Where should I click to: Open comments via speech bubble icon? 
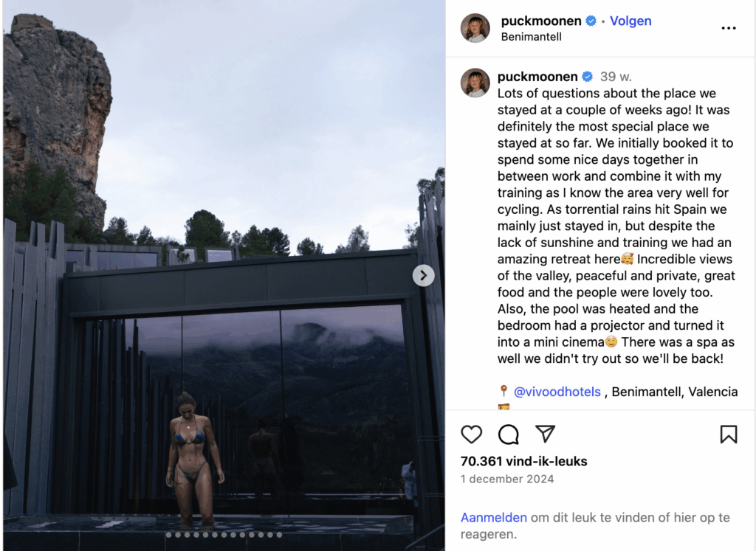(508, 434)
